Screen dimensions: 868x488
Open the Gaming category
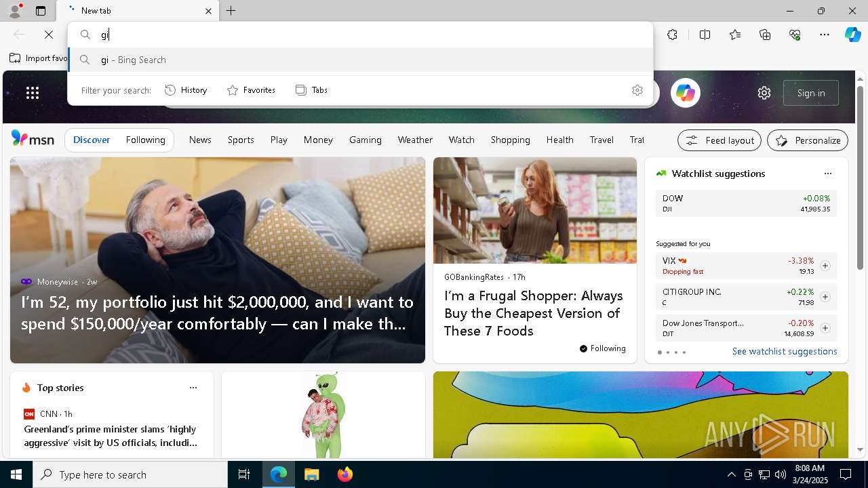tap(366, 140)
